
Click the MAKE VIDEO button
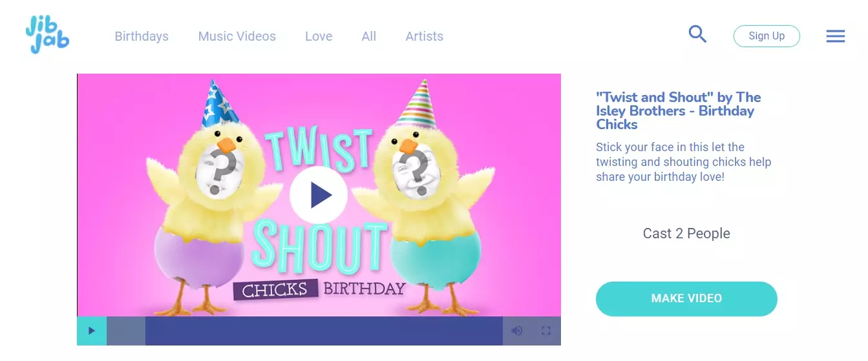click(x=686, y=298)
